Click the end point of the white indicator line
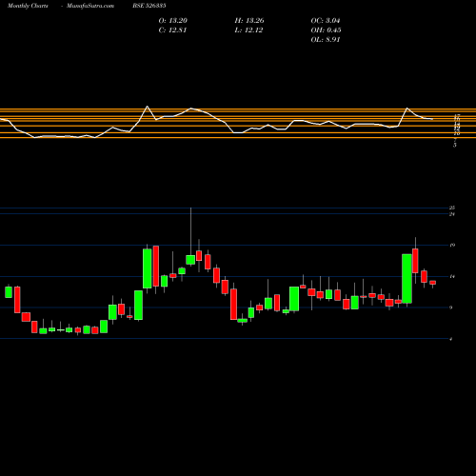The width and height of the screenshot is (476, 476). [x=432, y=119]
